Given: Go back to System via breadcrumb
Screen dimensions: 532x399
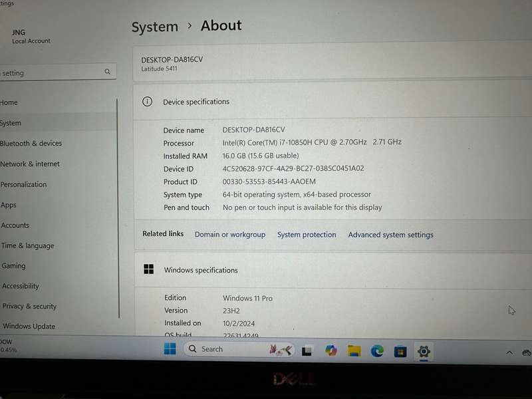Looking at the screenshot, I should tap(155, 27).
